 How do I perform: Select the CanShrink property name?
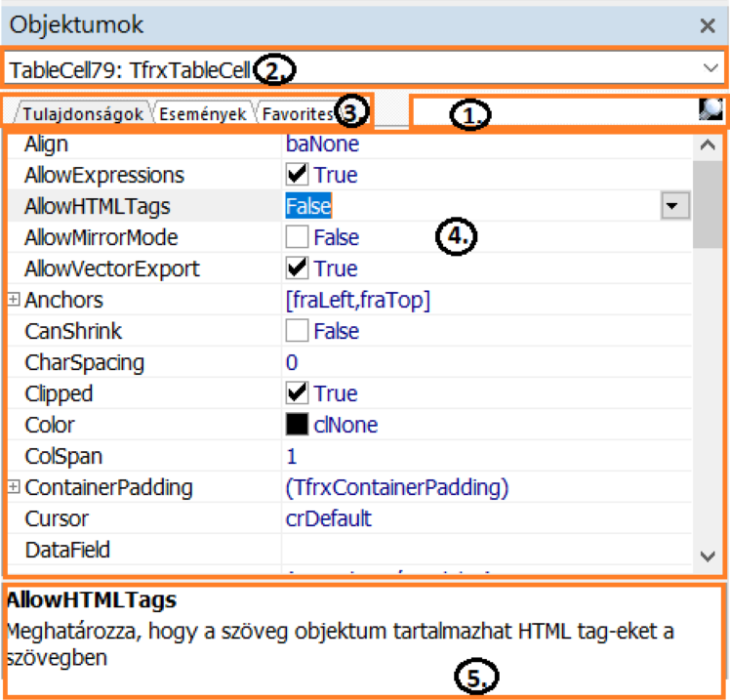tap(73, 331)
